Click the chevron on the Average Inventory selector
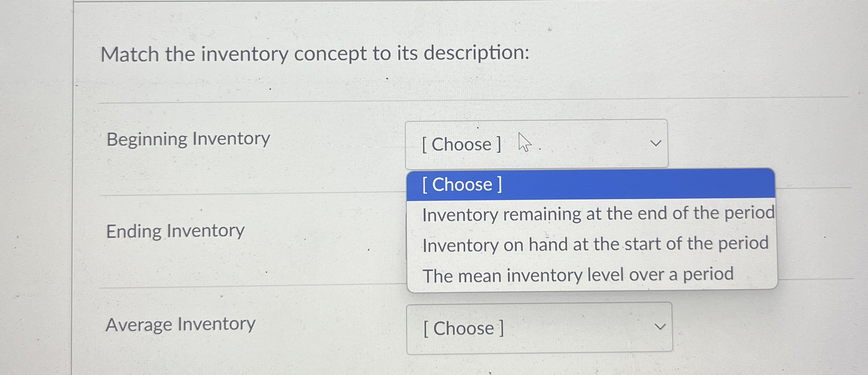 pyautogui.click(x=661, y=327)
